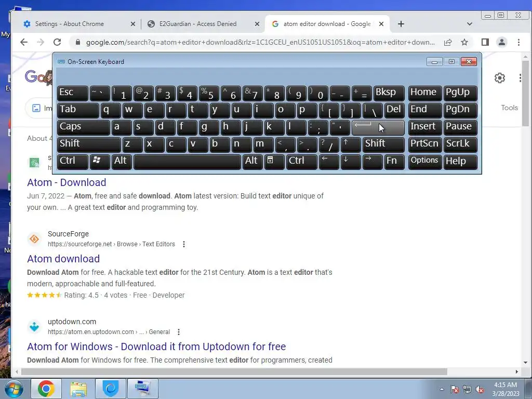Screen dimensions: 532x399
Task: Open the Chrome profile avatar
Action: 501,42
